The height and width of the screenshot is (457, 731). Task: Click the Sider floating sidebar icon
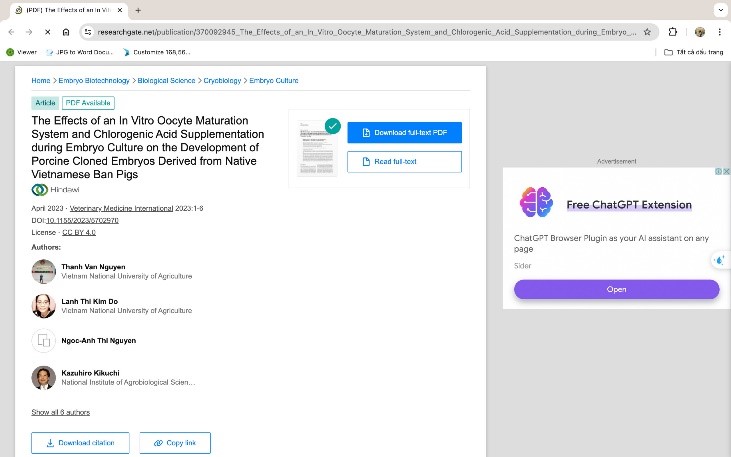tap(719, 260)
